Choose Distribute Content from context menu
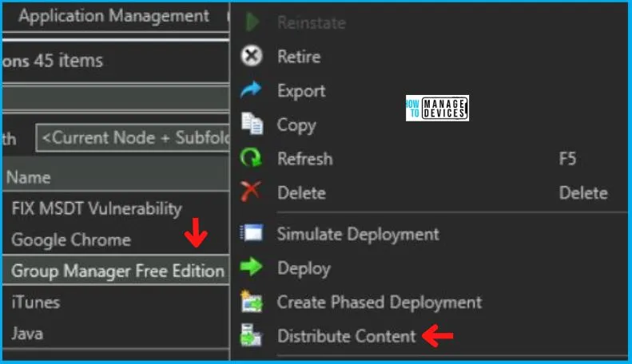 (x=346, y=336)
